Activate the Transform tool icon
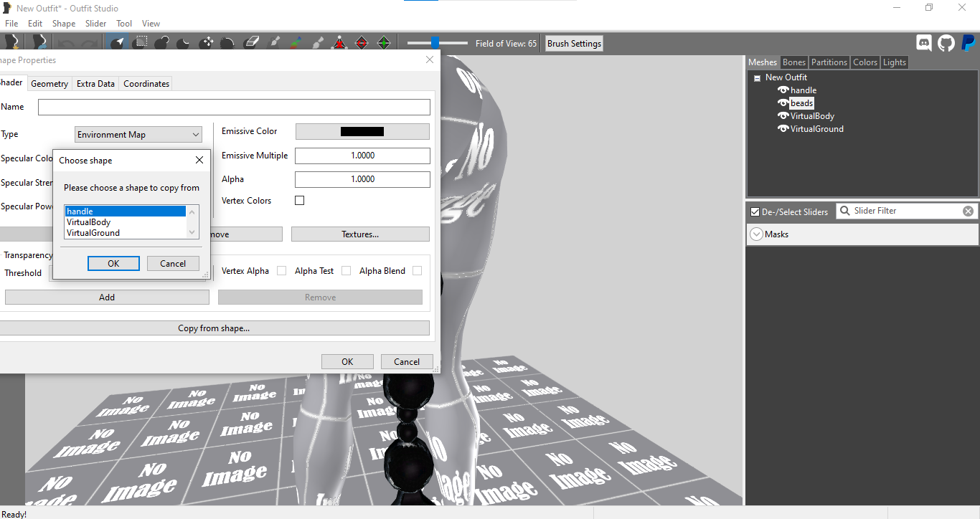Image resolution: width=980 pixels, height=519 pixels. 339,43
